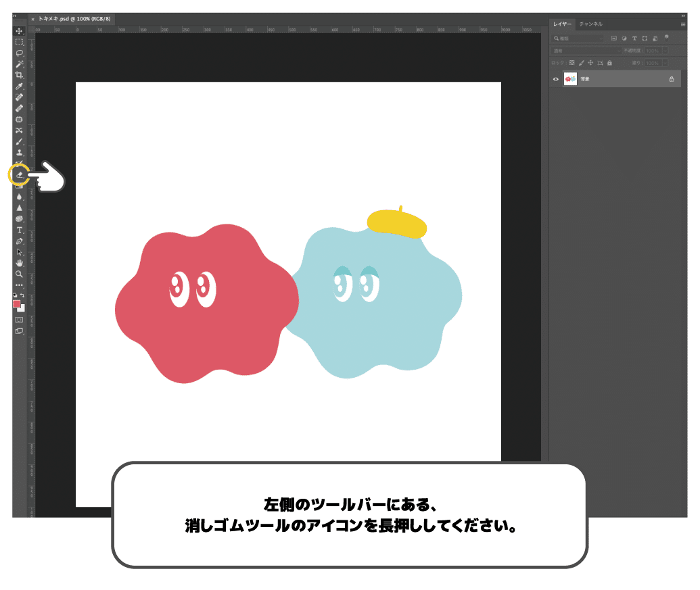Select the Sharpen triangle tool
This screenshot has height=590, width=700.
click(19, 207)
